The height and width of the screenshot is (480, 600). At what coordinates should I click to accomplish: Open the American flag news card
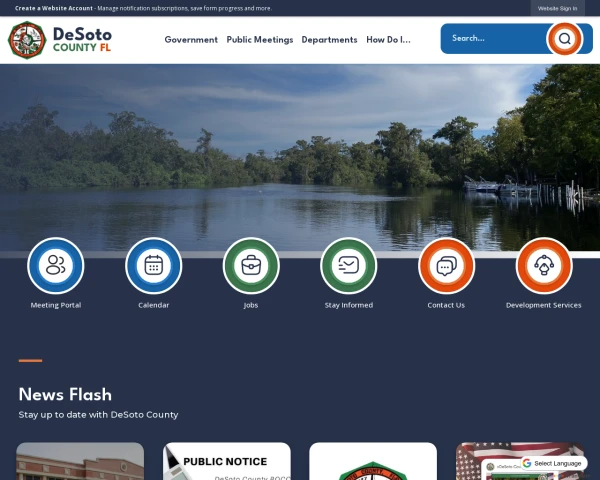click(520, 461)
